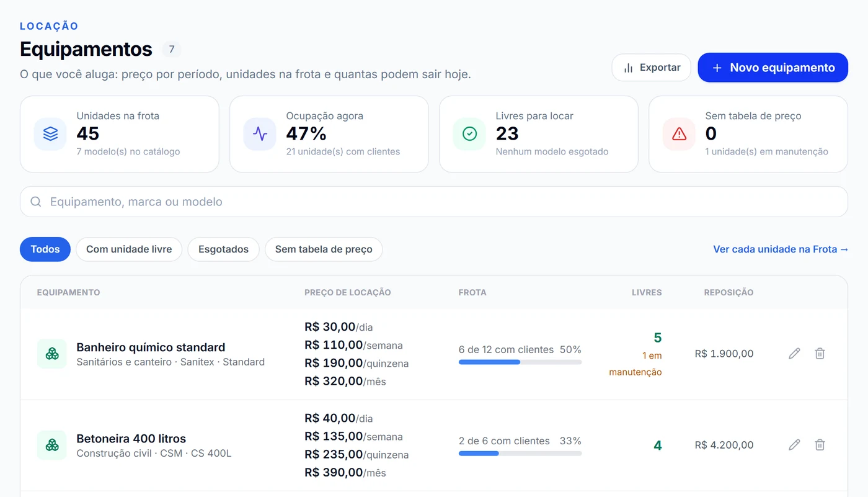Viewport: 868px width, 497px height.
Task: Edit Banheiro químico standard with the pencil icon
Action: click(794, 354)
